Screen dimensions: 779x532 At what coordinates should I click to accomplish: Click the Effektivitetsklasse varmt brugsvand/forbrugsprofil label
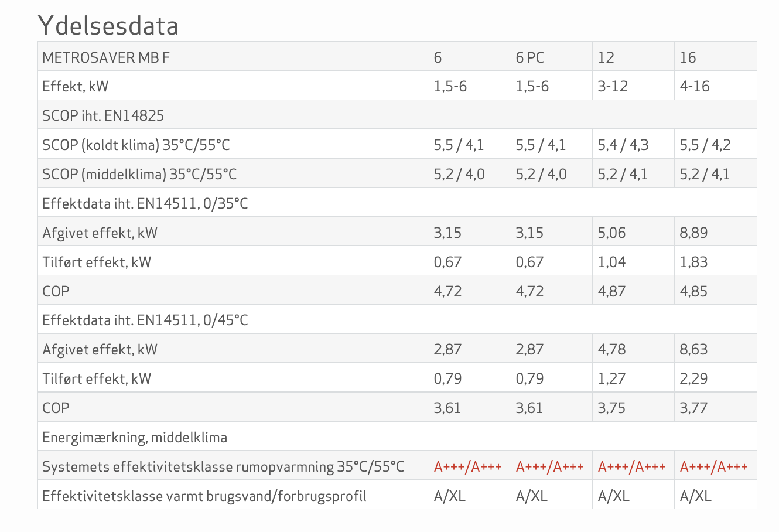tap(204, 496)
